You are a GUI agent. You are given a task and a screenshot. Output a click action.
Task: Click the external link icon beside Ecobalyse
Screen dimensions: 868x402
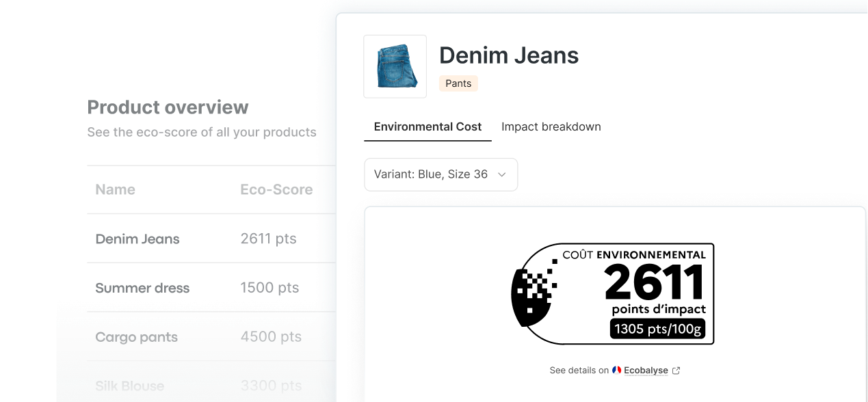coord(676,371)
